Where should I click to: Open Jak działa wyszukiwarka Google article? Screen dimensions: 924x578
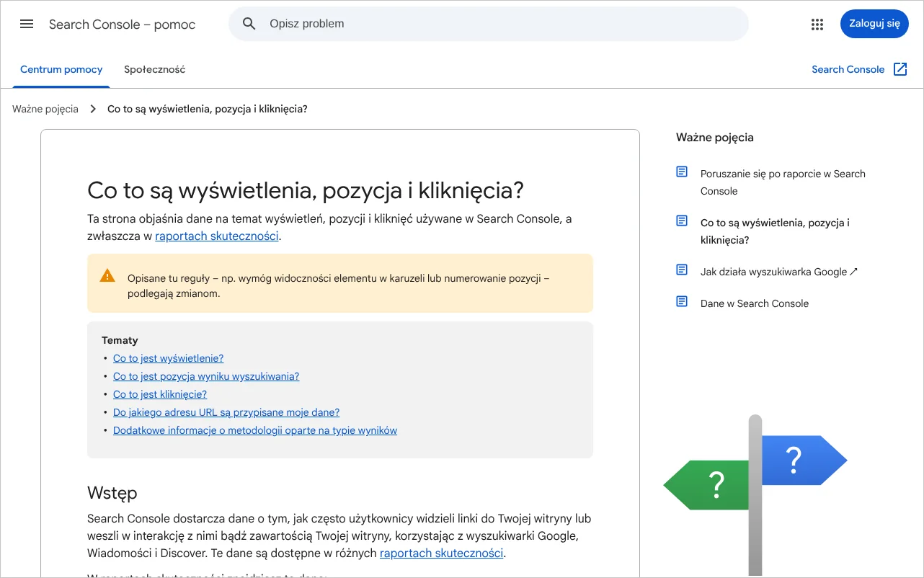pyautogui.click(x=779, y=272)
